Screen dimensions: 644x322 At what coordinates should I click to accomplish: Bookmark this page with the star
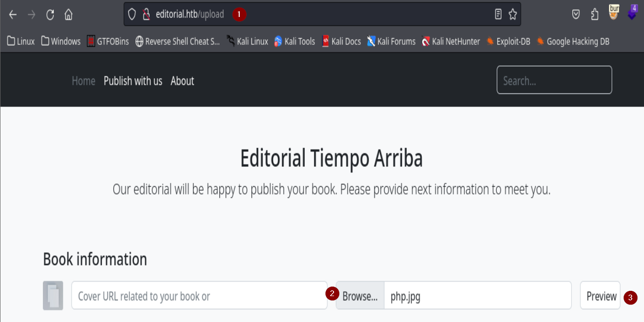513,15
